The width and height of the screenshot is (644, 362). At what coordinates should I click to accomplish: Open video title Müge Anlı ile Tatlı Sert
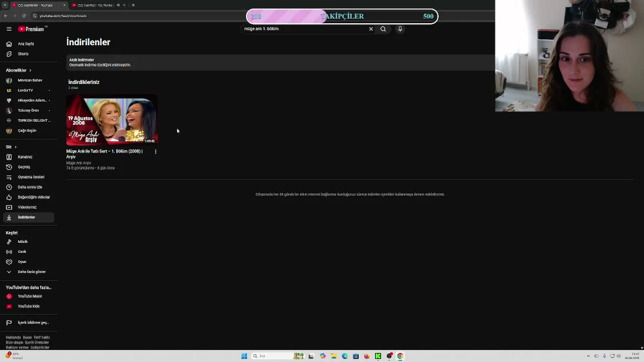105,154
